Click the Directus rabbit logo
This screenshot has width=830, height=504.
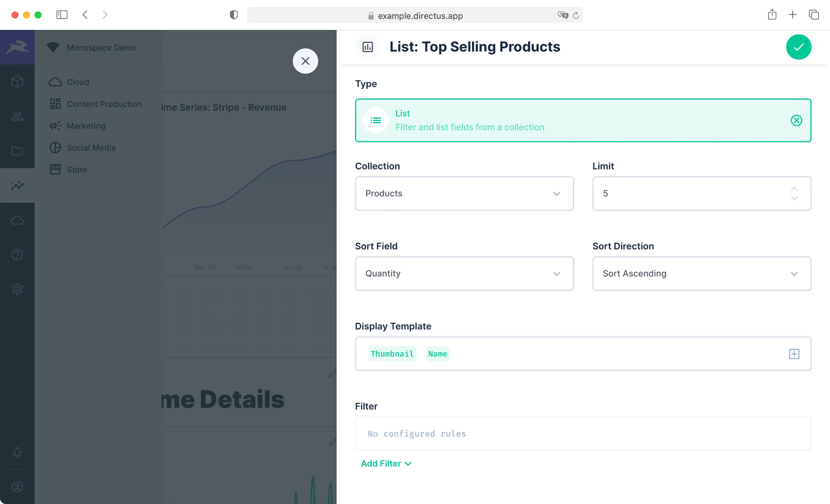(x=17, y=47)
